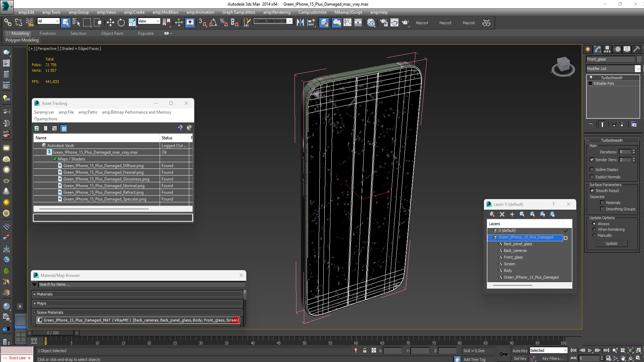Switch to the Object Paint ribbon tab
Viewport: 644px width, 362px height.
click(x=112, y=33)
